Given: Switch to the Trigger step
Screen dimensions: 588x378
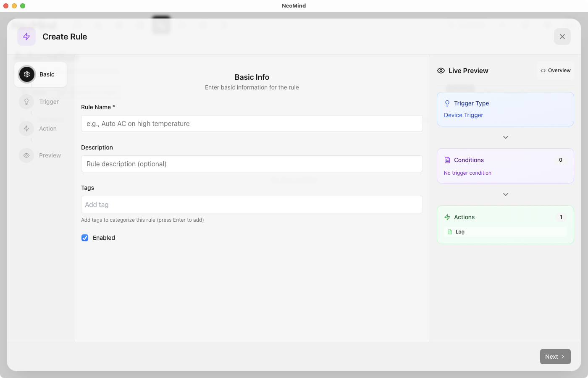Looking at the screenshot, I should (41, 101).
